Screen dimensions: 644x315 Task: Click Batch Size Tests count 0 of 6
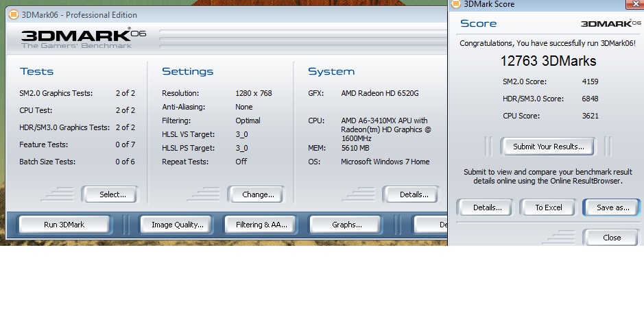point(126,162)
